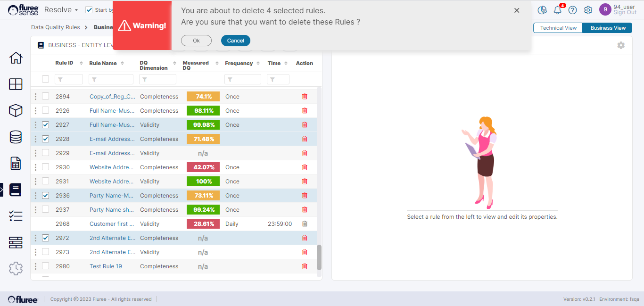The height and width of the screenshot is (306, 644).
Task: Click the Home icon in sidebar
Action: (16, 58)
